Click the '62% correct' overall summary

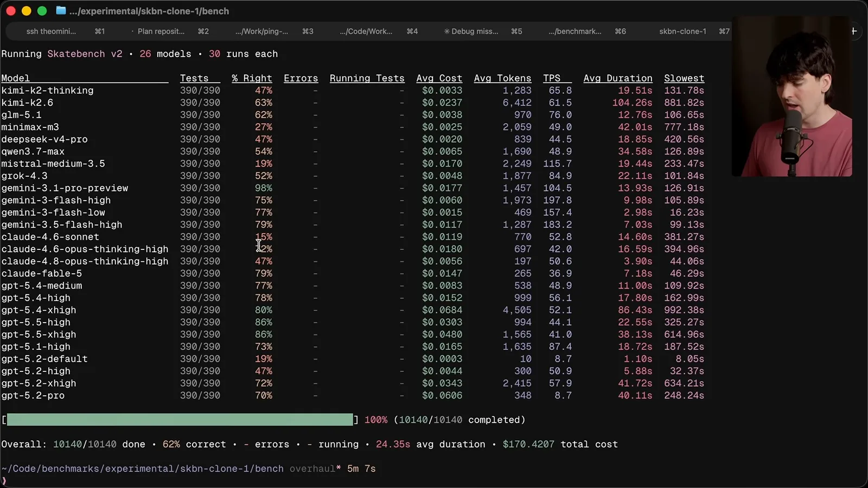194,444
